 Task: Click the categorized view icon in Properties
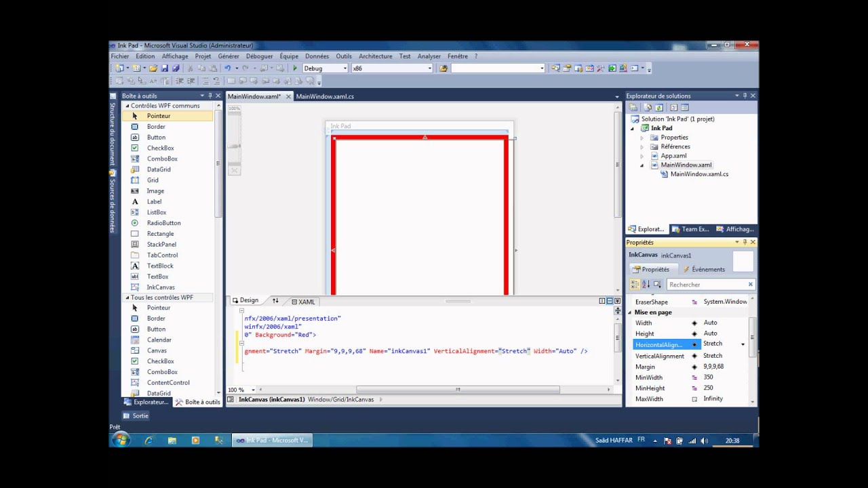click(635, 285)
